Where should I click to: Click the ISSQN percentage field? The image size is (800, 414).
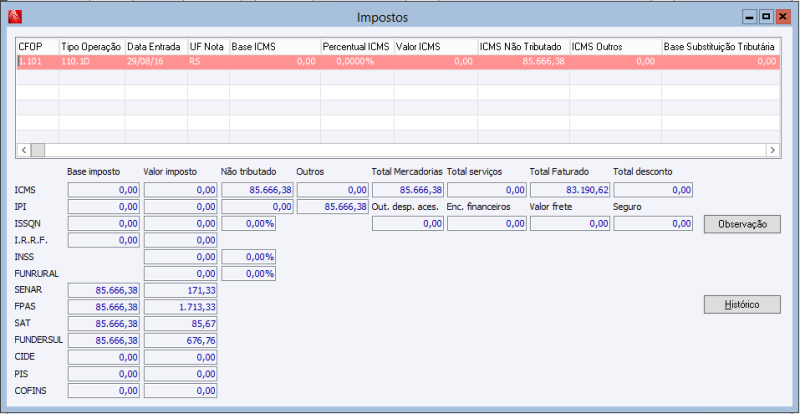point(248,224)
